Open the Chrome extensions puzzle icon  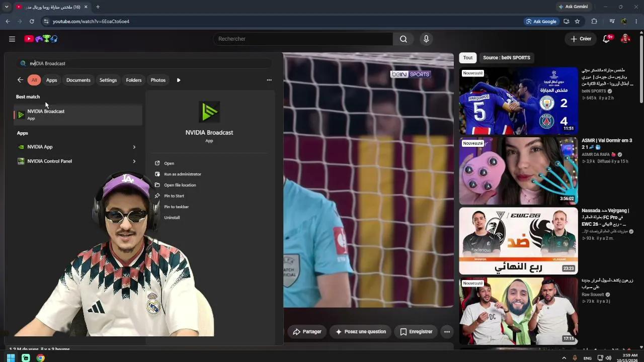tap(594, 22)
